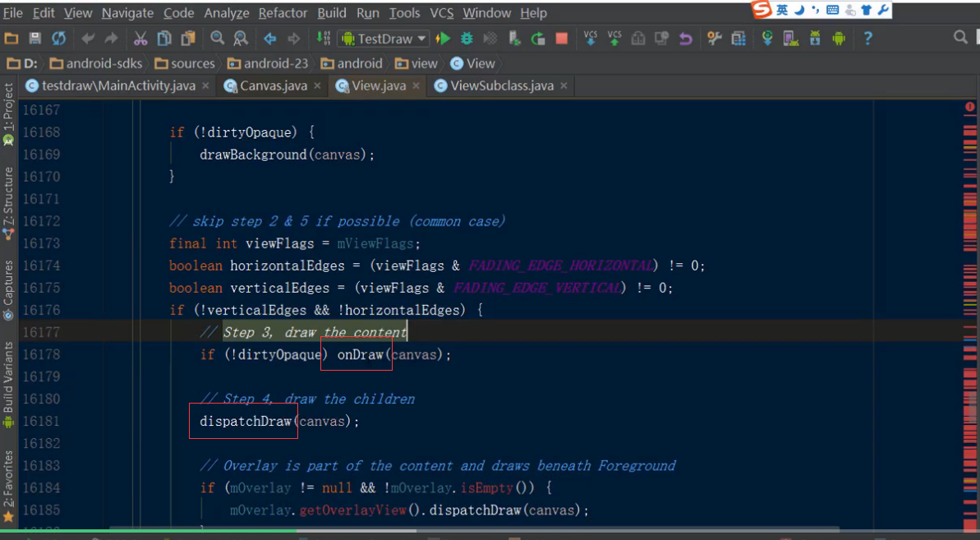Close the View.java tab
The height and width of the screenshot is (540, 980).
tap(416, 85)
